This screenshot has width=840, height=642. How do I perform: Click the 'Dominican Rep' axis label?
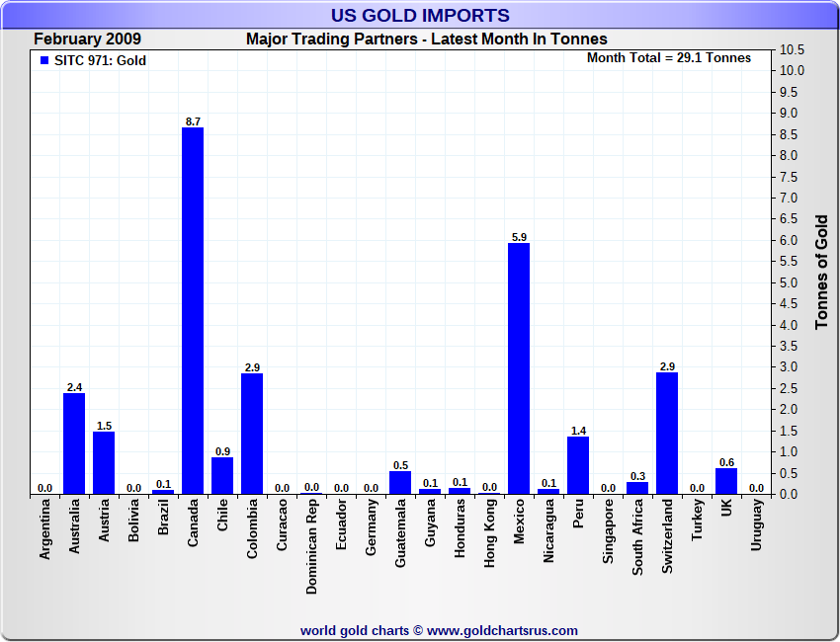311,546
